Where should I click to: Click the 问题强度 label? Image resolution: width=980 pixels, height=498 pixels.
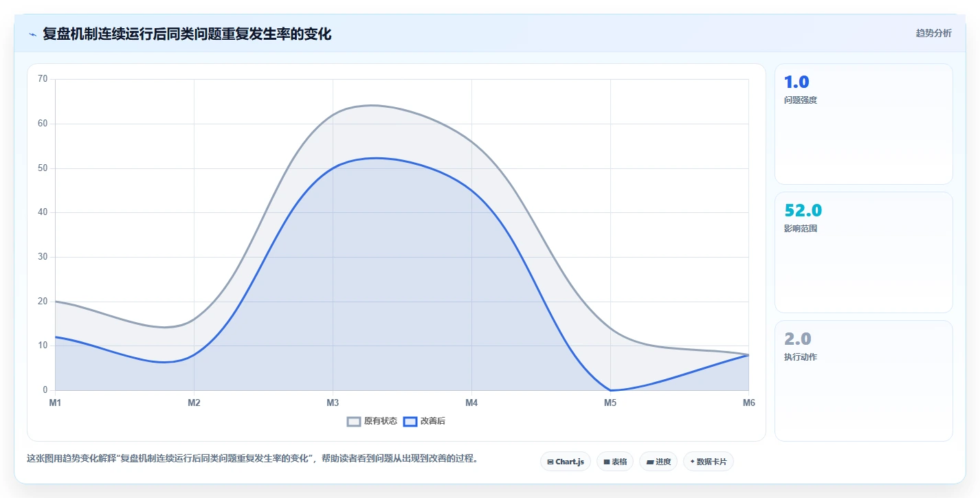point(801,100)
